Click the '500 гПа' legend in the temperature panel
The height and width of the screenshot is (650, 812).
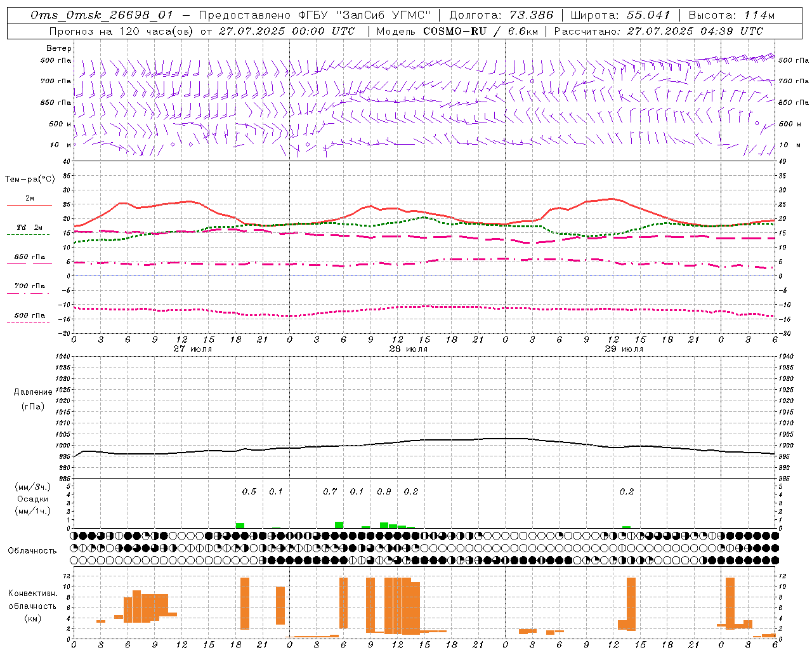30,315
